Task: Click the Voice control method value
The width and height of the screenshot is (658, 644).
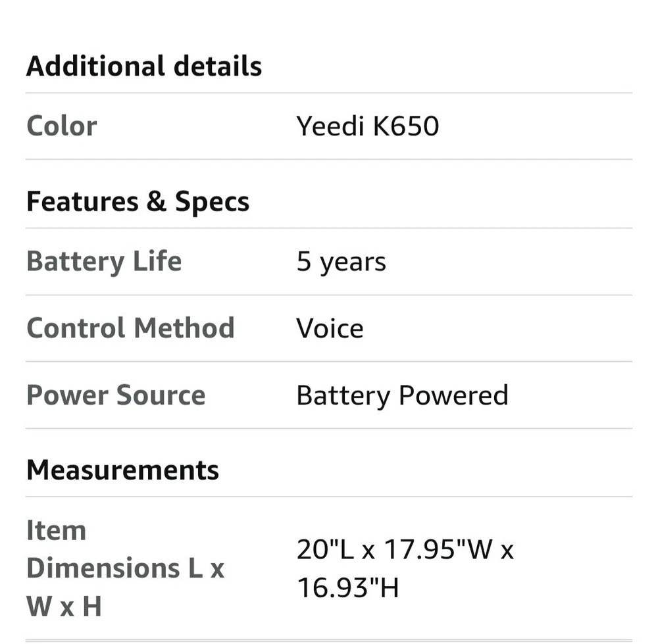Action: pyautogui.click(x=330, y=328)
